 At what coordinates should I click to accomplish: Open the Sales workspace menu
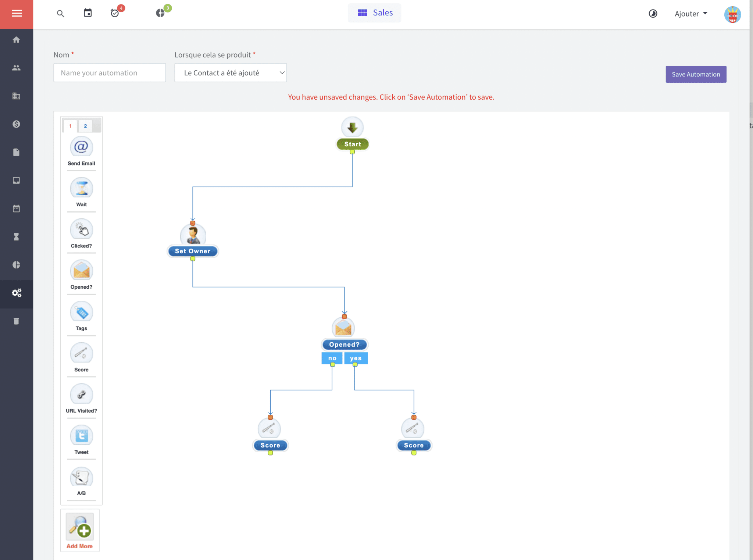click(374, 13)
